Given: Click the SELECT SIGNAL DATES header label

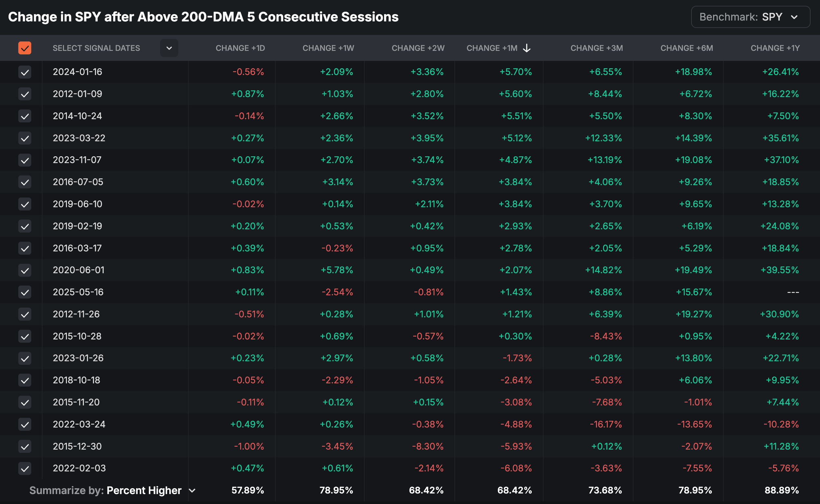Looking at the screenshot, I should point(96,48).
